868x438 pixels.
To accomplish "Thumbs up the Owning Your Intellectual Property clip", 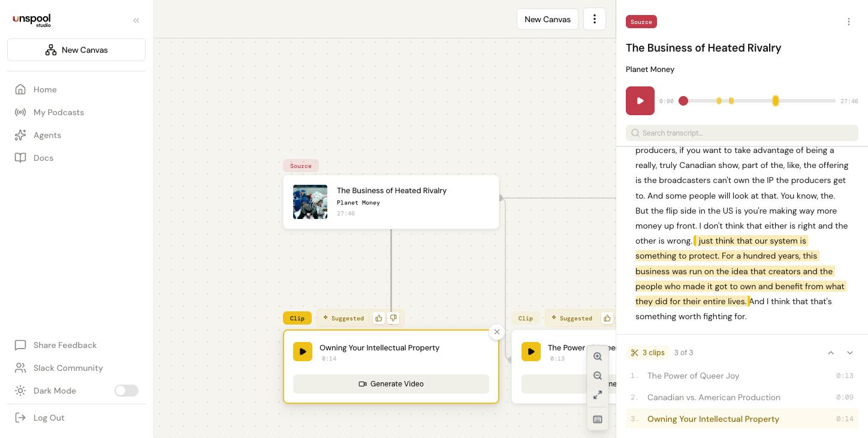I will [x=379, y=318].
